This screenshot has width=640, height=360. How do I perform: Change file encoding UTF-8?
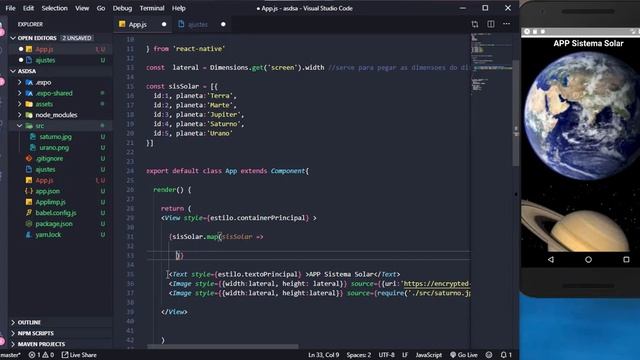tap(386, 355)
